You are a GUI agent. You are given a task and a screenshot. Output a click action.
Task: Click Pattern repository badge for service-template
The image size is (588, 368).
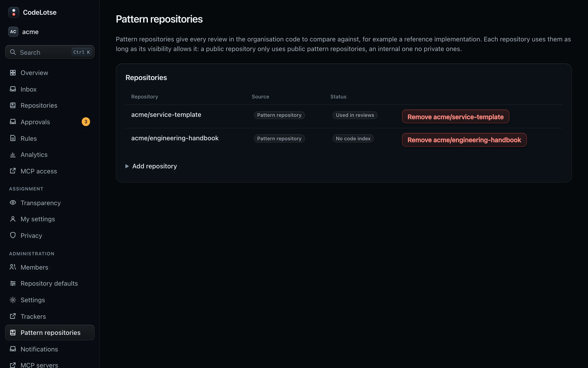279,115
